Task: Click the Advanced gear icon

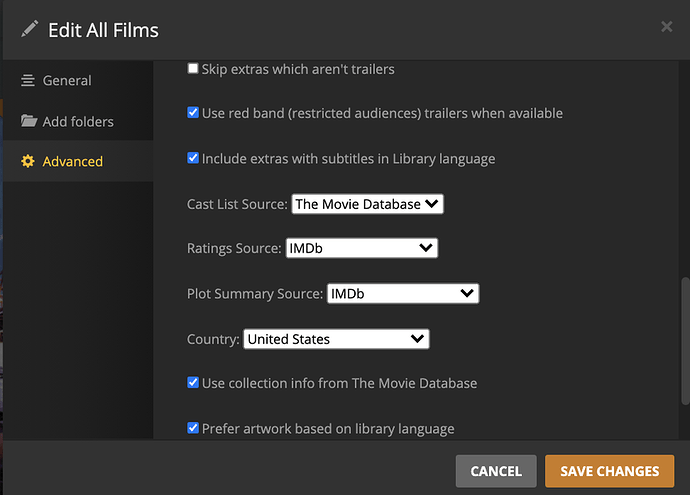Action: (28, 162)
